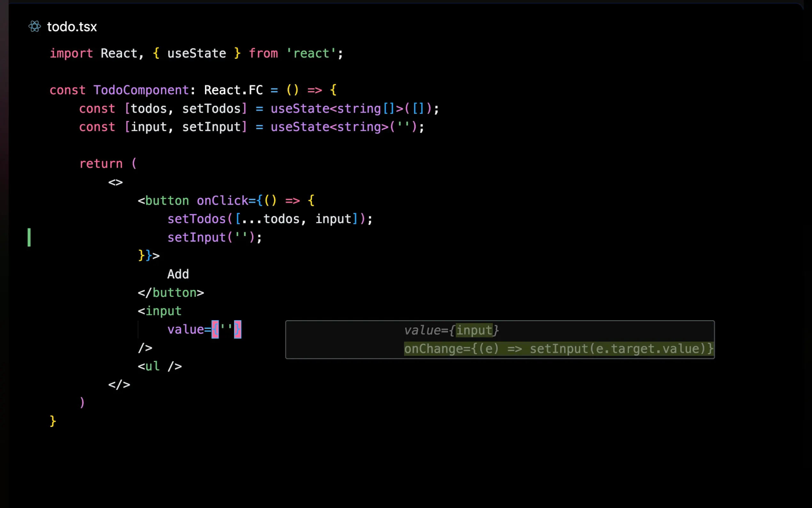The width and height of the screenshot is (812, 508).
Task: Click the Add text inside the button
Action: [178, 274]
